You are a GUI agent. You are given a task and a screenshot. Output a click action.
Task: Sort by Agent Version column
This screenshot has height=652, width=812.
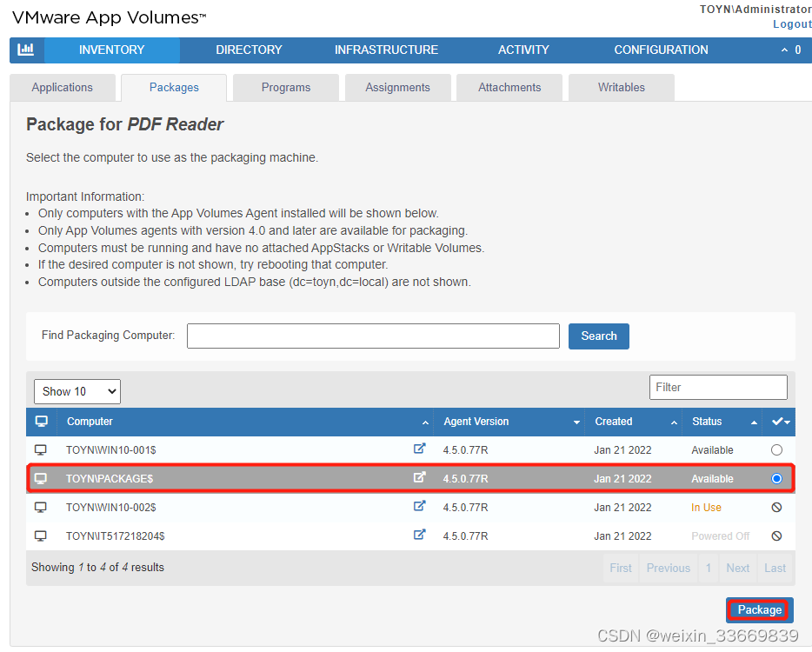click(509, 422)
